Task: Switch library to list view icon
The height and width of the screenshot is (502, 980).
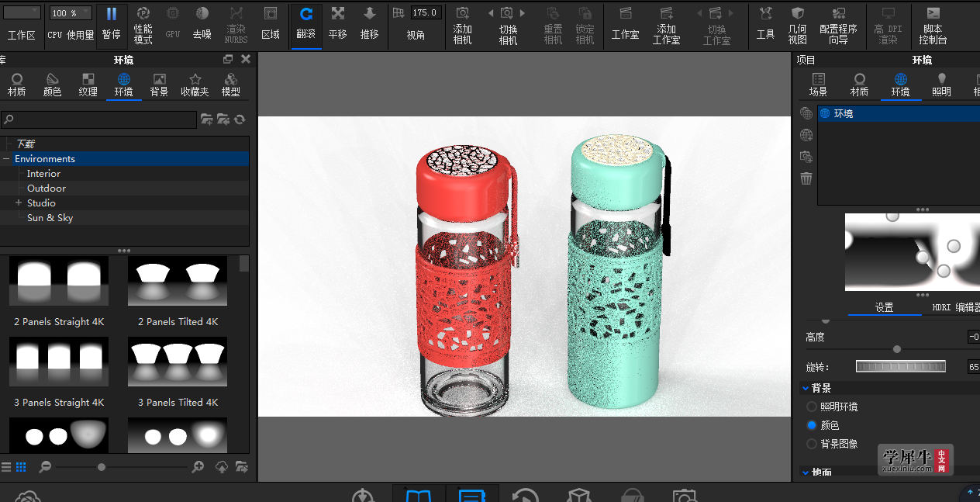Action: click(x=6, y=466)
